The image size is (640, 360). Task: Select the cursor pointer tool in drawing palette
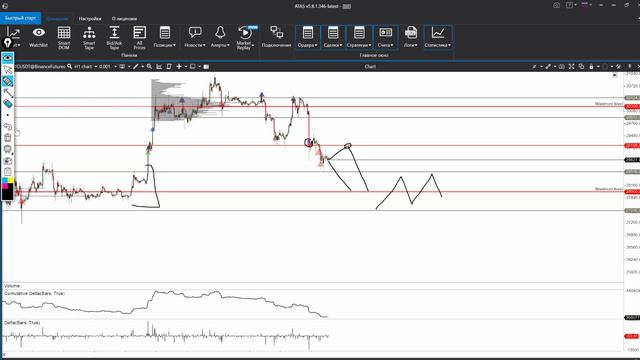8,70
